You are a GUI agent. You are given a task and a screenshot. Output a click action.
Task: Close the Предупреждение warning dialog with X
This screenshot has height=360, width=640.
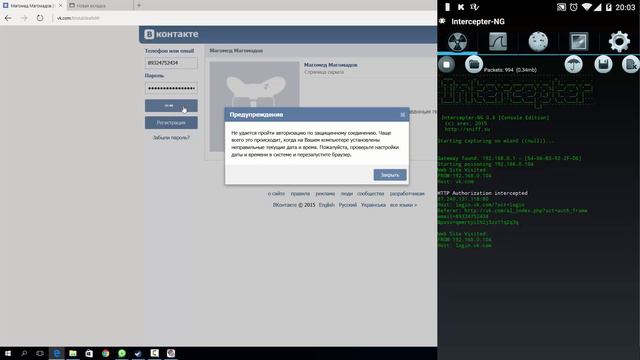point(402,115)
